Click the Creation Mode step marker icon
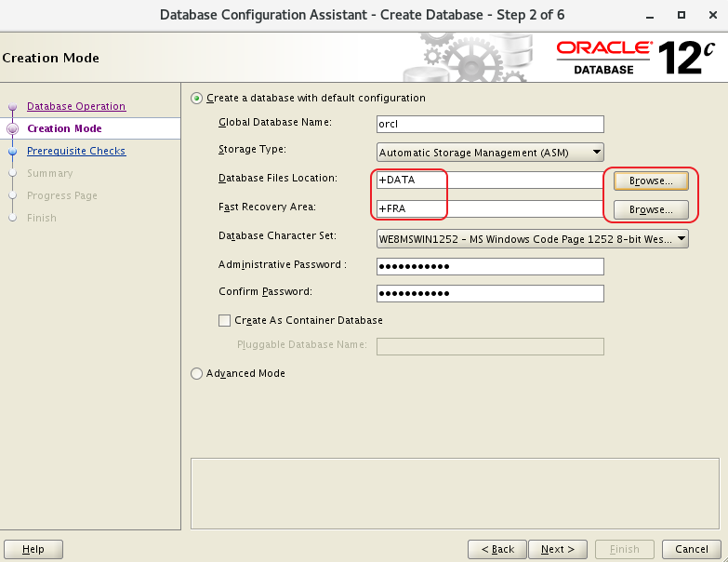 pyautogui.click(x=13, y=129)
